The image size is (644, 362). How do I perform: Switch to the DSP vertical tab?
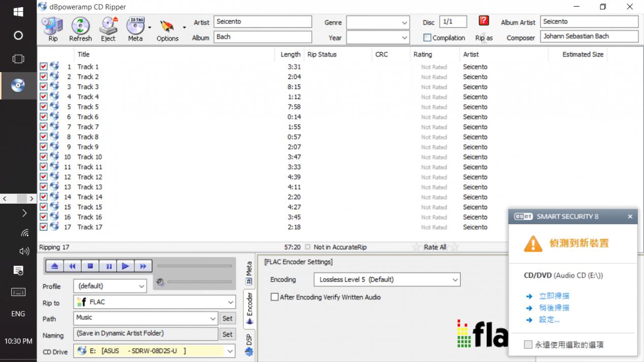click(x=249, y=344)
